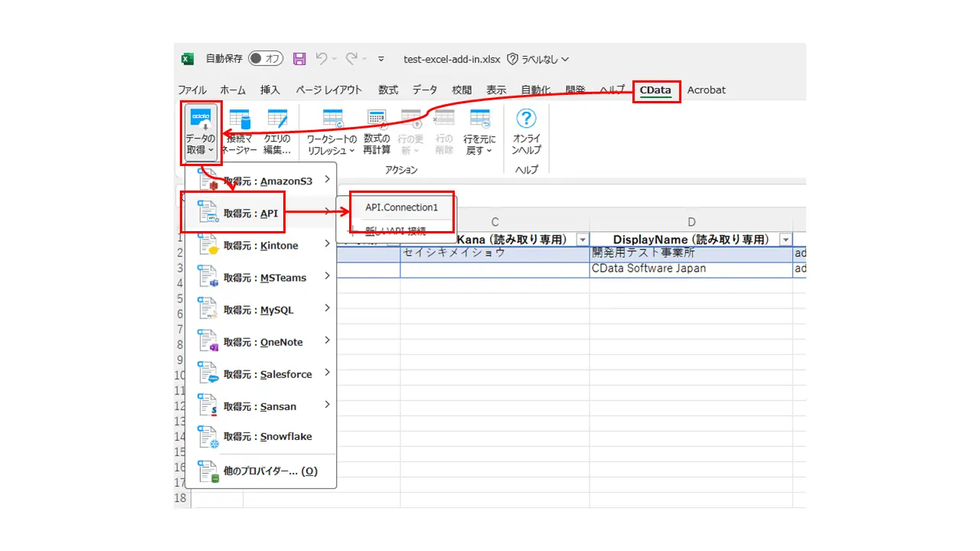Open the 接続マネージャー (Connection Manager)
Viewport: 980px width, 551px height.
pos(240,132)
